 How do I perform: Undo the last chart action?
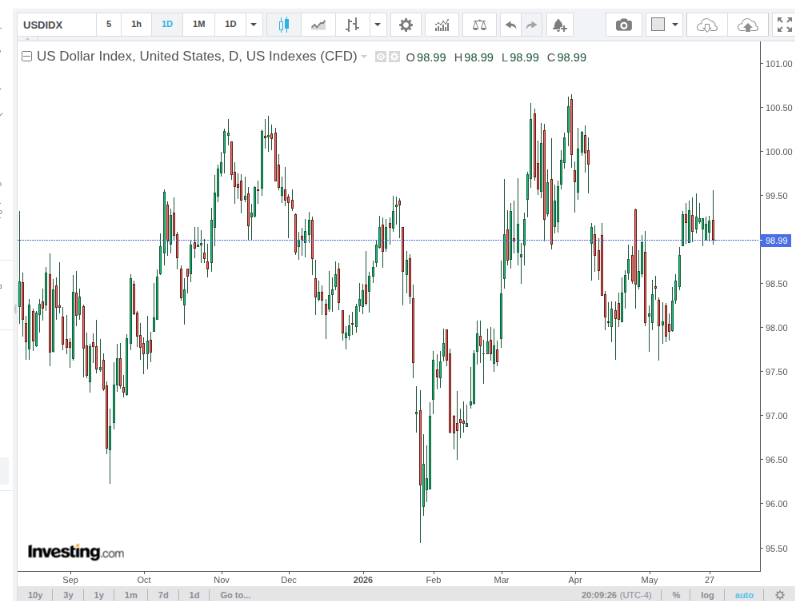click(x=511, y=24)
